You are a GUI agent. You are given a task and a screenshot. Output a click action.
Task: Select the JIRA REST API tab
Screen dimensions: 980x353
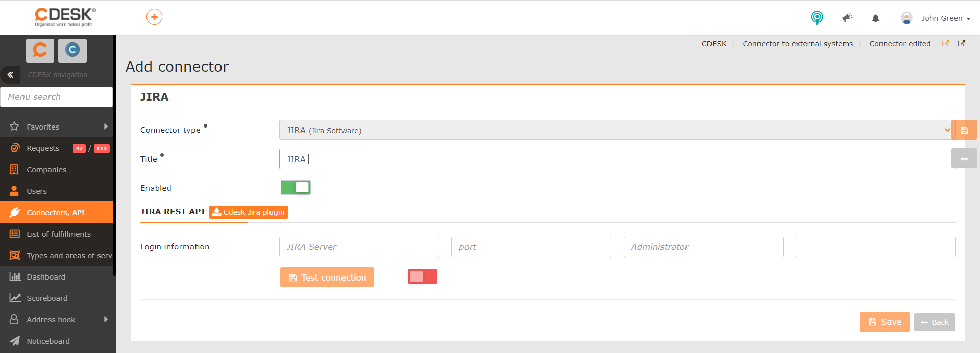(173, 212)
